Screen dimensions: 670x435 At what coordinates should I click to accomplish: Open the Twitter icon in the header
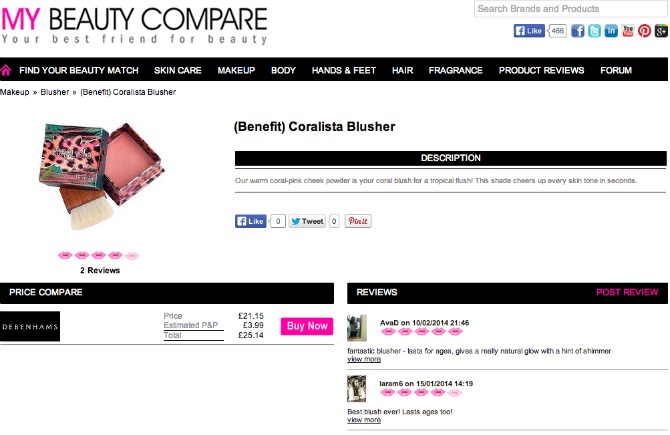[594, 31]
